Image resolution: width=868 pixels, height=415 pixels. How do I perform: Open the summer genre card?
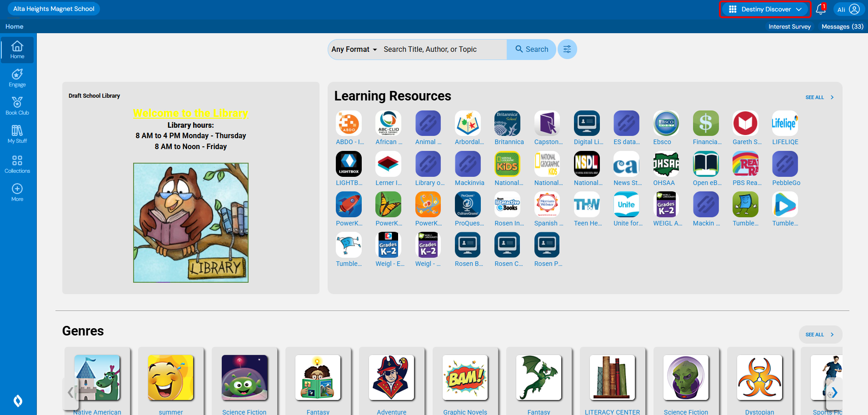[171, 382]
